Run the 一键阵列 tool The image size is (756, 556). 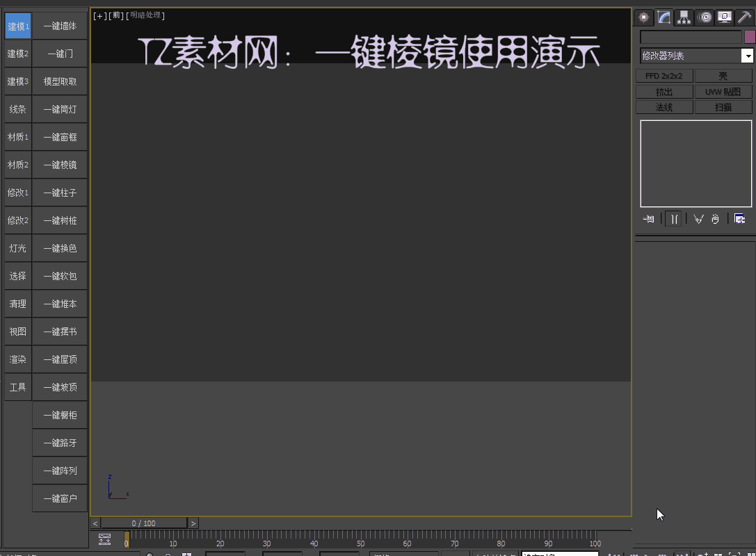[60, 471]
